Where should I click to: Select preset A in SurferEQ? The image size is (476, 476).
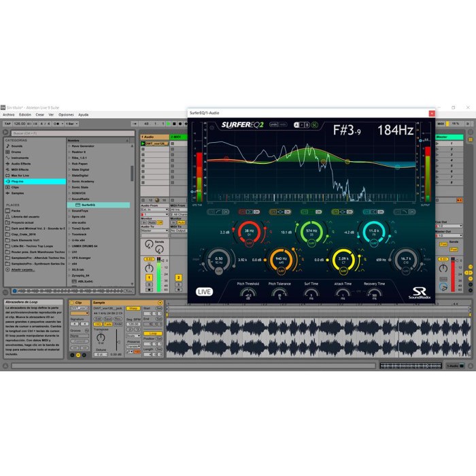click(296, 125)
